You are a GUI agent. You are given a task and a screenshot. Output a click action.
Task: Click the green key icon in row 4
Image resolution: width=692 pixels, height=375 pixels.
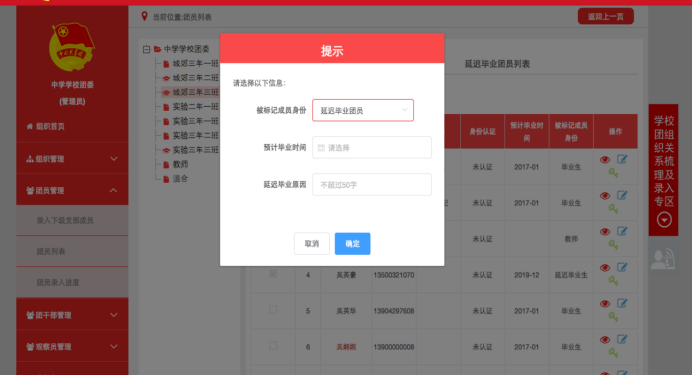click(613, 281)
